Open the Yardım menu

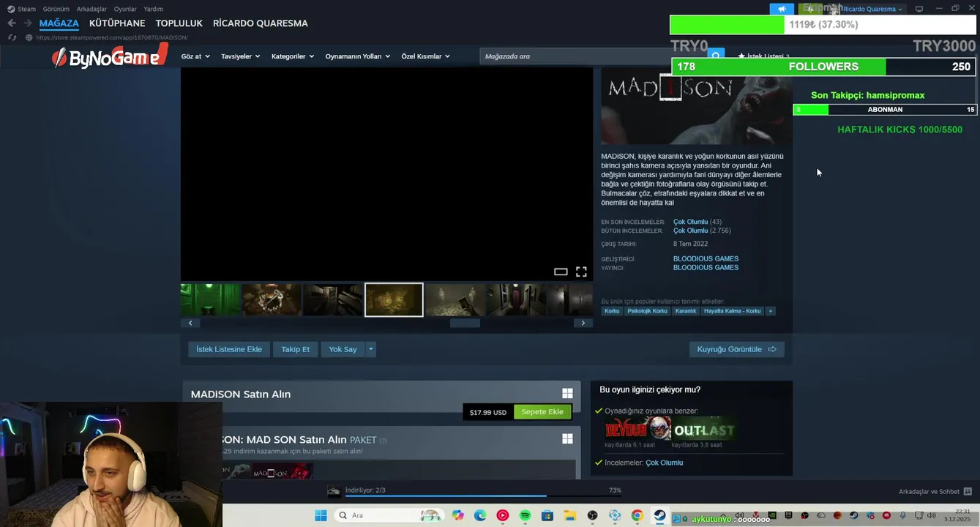(154, 9)
